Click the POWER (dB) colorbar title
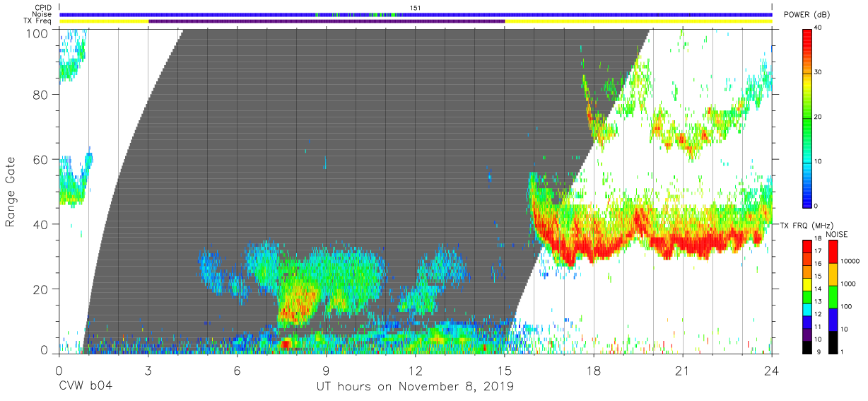The image size is (868, 401). (807, 15)
